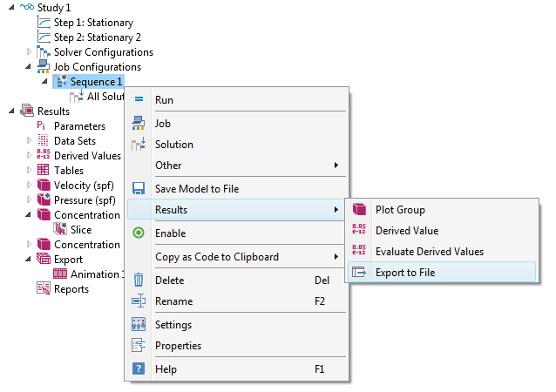
Task: Expand the Derived Values tree node
Action: coord(29,155)
